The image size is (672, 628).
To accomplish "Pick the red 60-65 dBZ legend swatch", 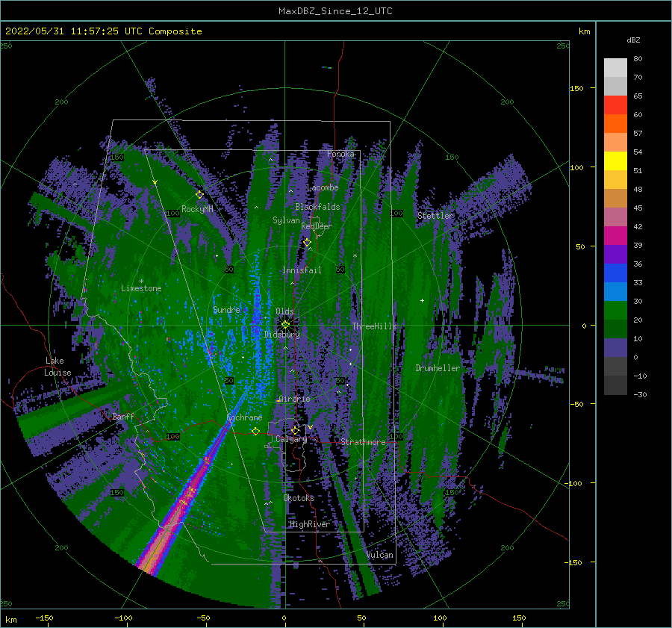I will tap(615, 105).
